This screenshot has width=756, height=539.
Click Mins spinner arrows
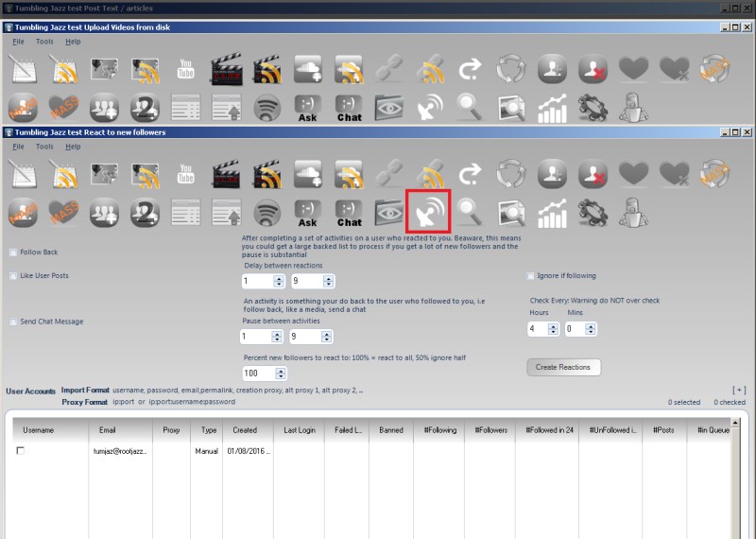pyautogui.click(x=591, y=330)
